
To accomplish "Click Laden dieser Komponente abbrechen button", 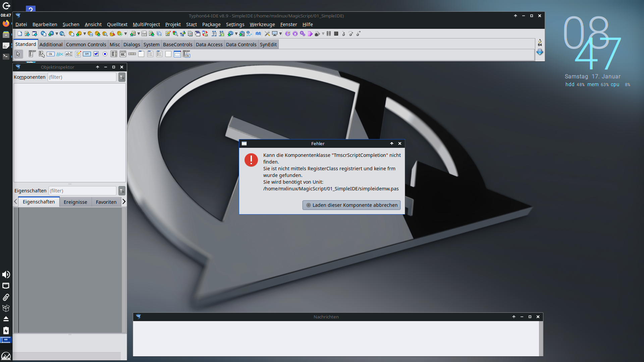I will (351, 205).
